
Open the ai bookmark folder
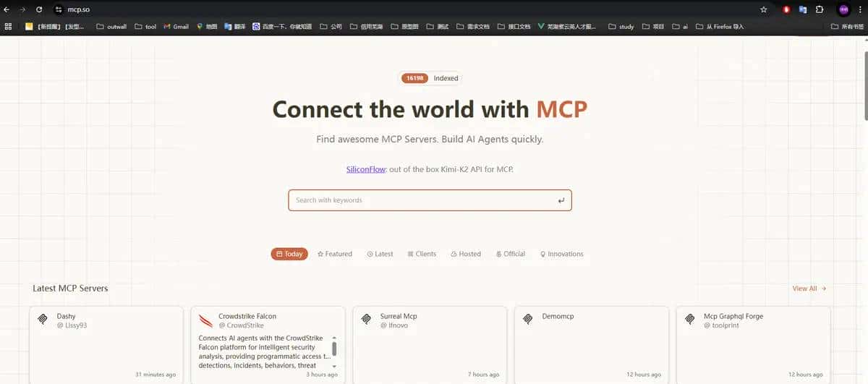[x=680, y=27]
